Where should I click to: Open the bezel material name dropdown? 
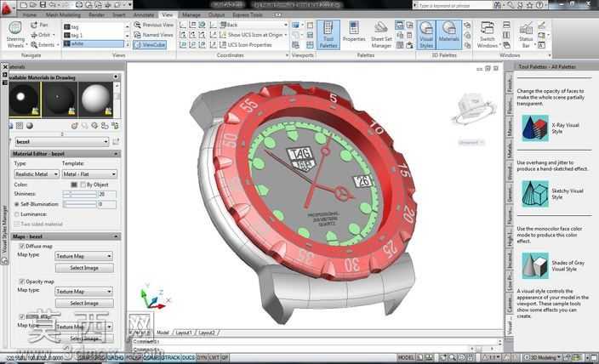62,142
